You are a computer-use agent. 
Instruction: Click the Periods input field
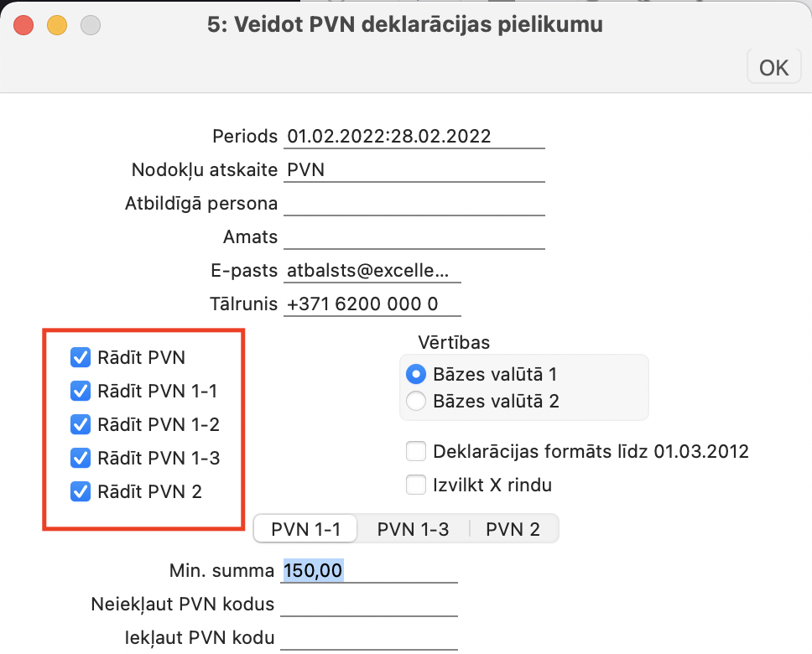tap(414, 137)
